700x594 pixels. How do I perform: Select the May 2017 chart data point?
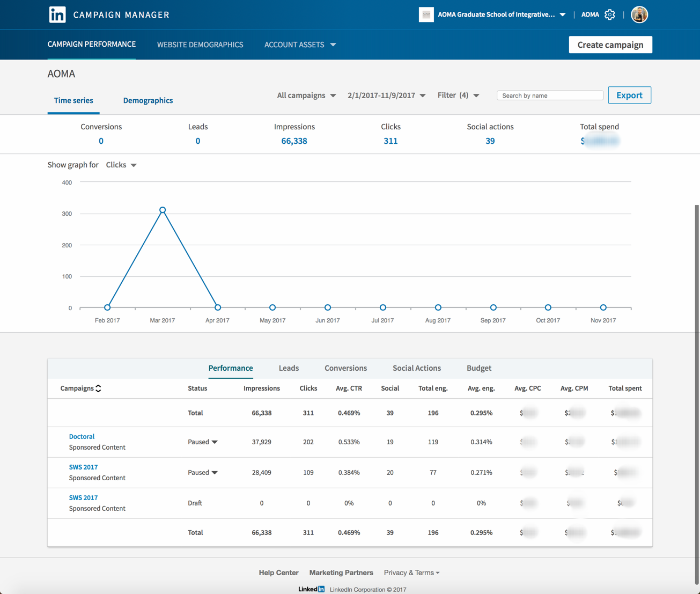[x=272, y=307]
